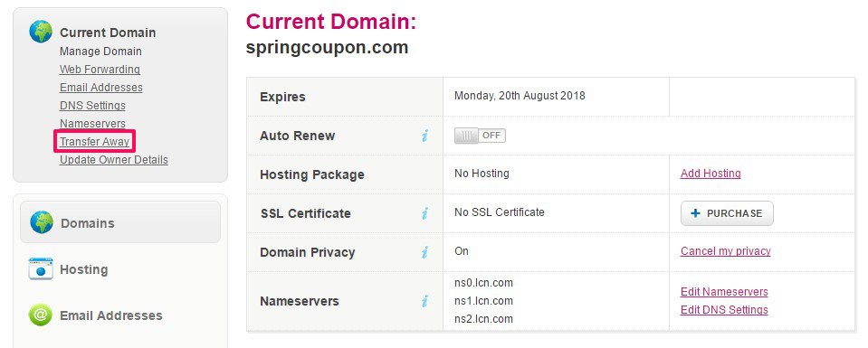Click the Add Hosting link

point(711,174)
